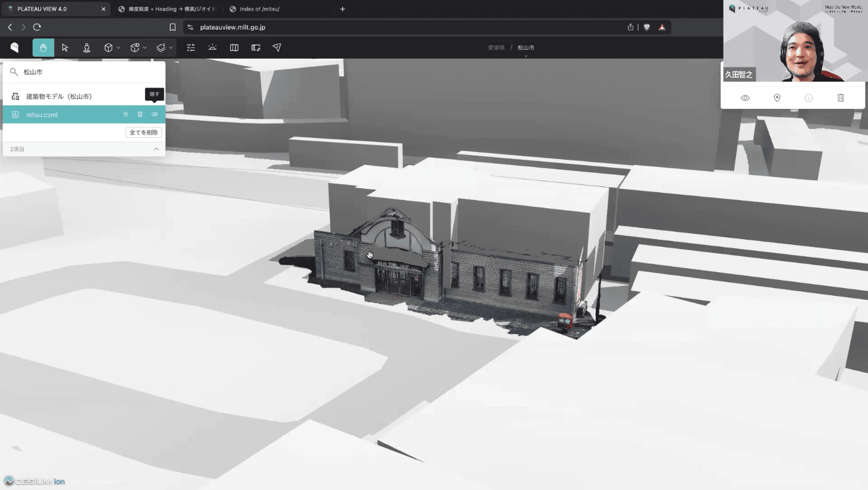This screenshot has height=490, width=868.
Task: Select the arrow pointer tool
Action: [x=65, y=48]
